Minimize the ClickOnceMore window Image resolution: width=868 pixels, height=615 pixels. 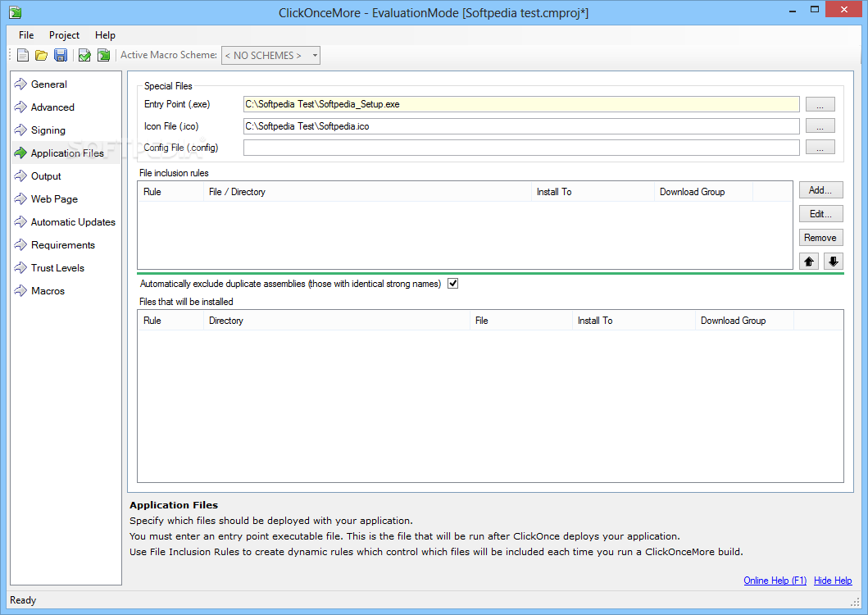[792, 10]
